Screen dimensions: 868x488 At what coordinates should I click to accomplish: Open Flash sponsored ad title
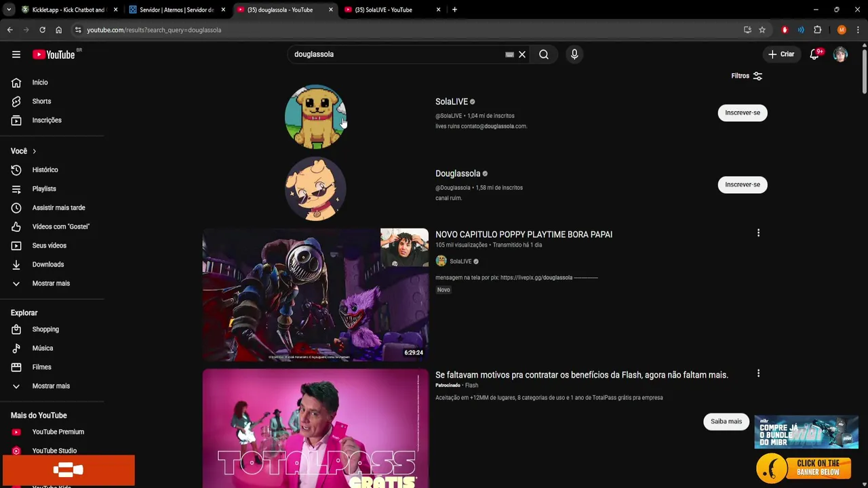[x=582, y=375]
